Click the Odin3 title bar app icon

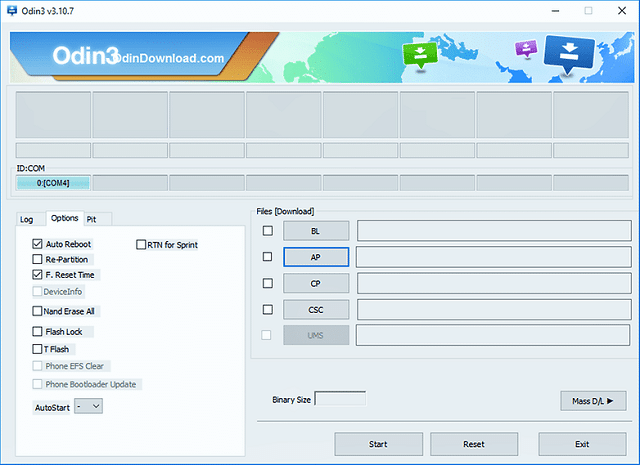tap(11, 10)
